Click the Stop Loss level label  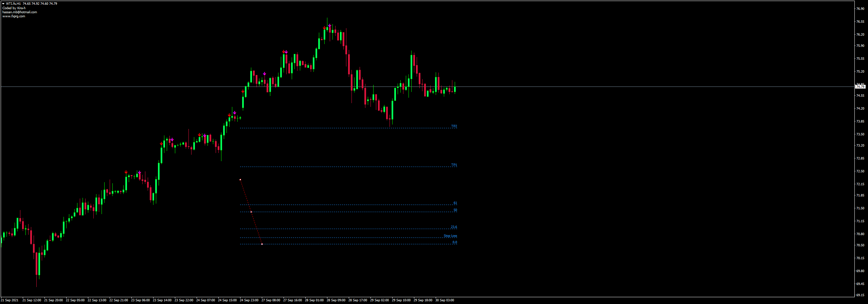click(450, 236)
